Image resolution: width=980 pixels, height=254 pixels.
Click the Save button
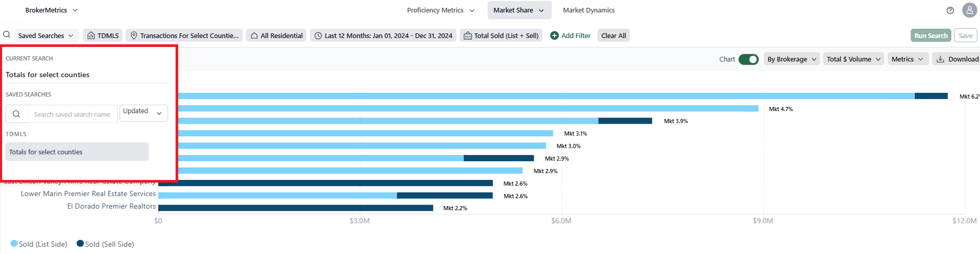point(965,35)
